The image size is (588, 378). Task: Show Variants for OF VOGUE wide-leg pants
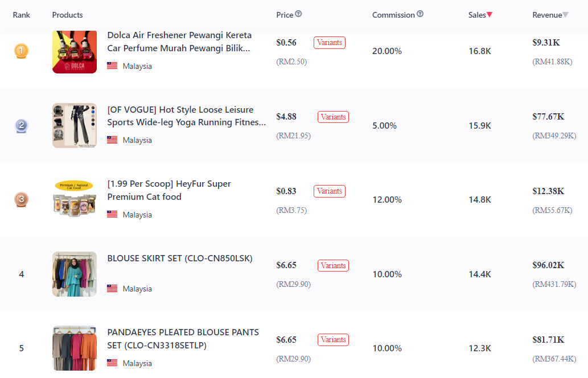pyautogui.click(x=333, y=117)
